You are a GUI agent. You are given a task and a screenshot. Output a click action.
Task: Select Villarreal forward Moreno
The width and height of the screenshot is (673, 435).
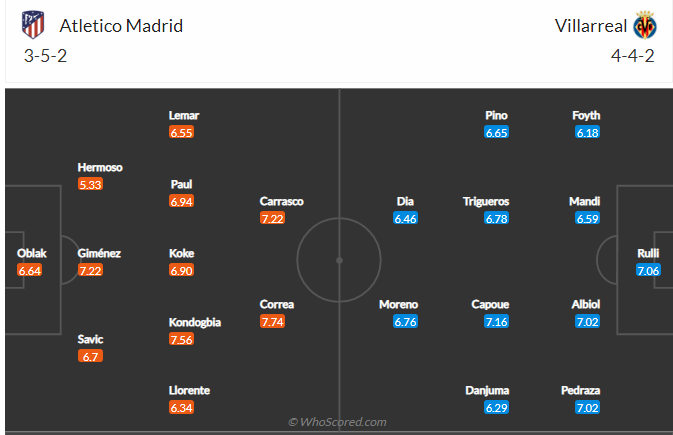[x=398, y=304]
